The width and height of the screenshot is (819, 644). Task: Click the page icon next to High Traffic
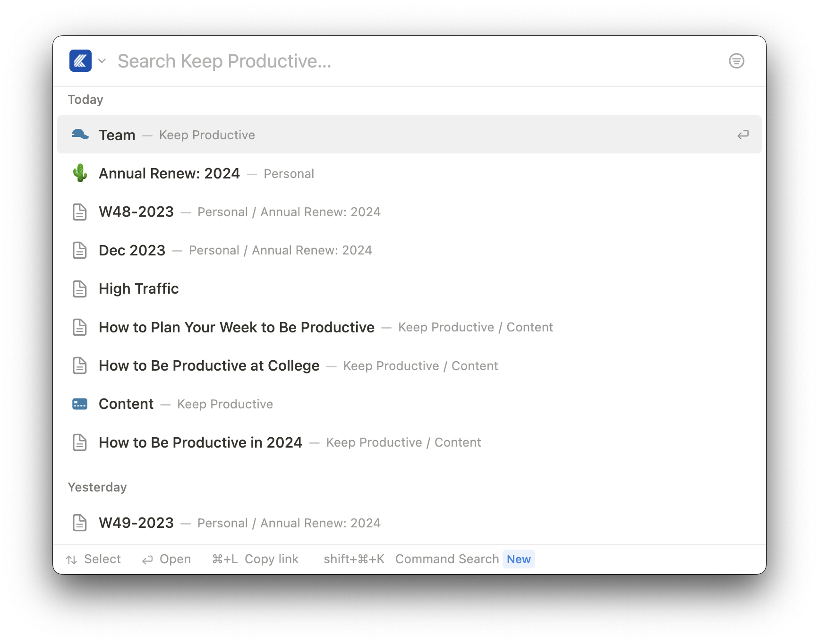[80, 289]
